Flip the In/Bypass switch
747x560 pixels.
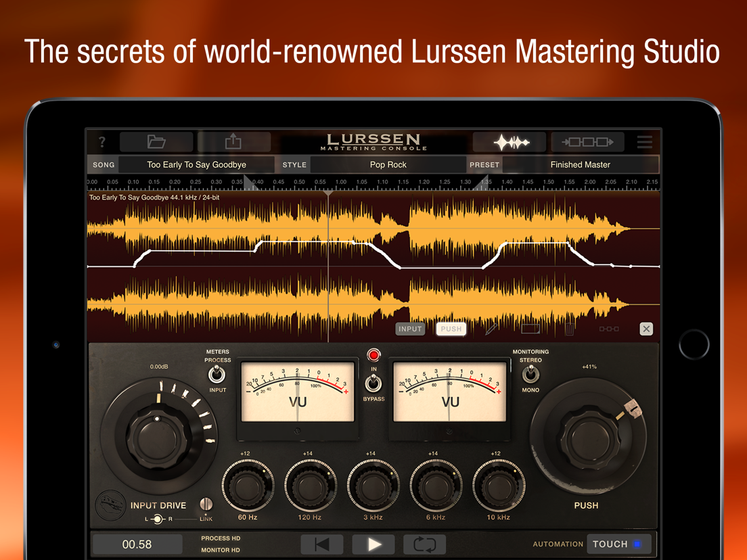click(x=373, y=382)
